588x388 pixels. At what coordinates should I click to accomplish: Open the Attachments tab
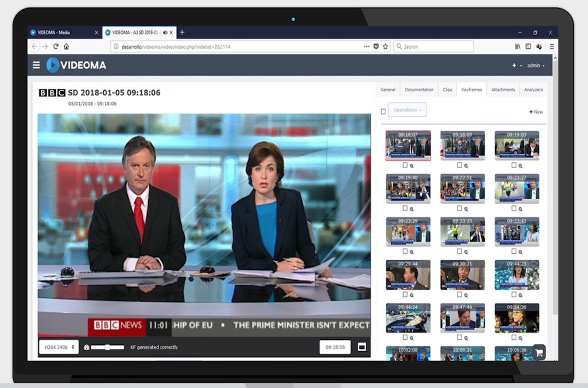click(x=503, y=90)
